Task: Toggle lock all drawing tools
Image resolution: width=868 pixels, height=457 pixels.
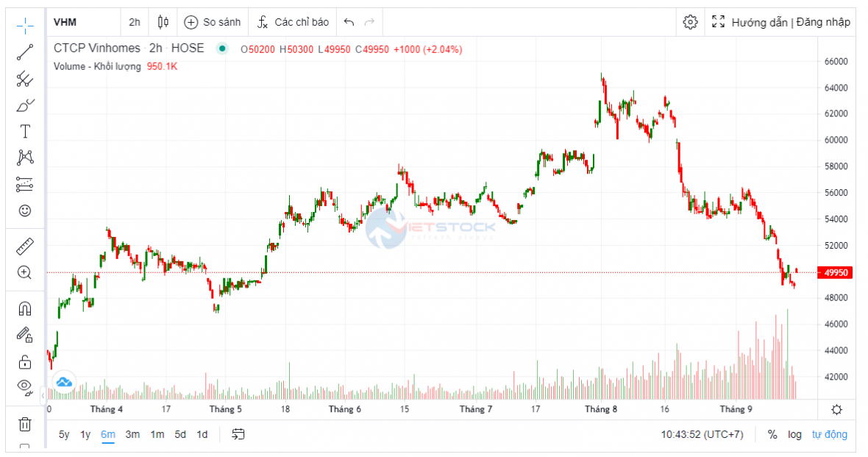Action: pos(25,361)
